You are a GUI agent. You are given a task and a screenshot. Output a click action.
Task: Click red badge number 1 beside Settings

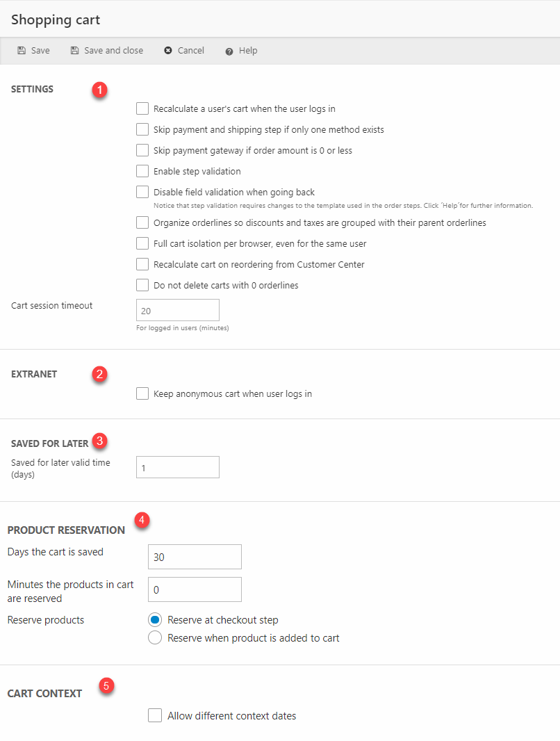(100, 90)
